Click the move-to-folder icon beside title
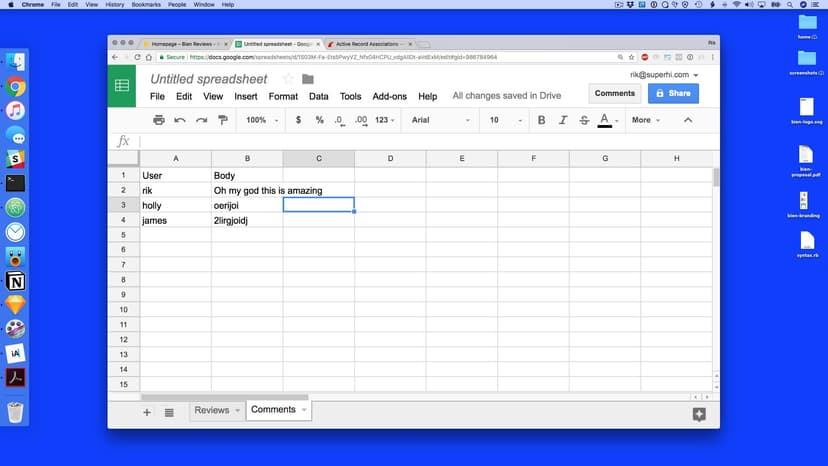The image size is (828, 466). tap(307, 79)
